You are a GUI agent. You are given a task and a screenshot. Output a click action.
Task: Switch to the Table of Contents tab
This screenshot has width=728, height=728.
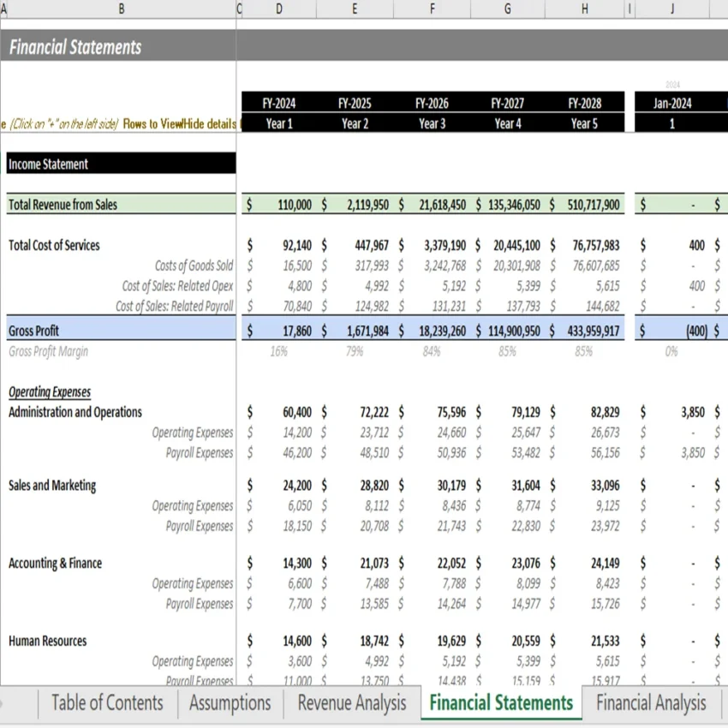[x=106, y=702]
